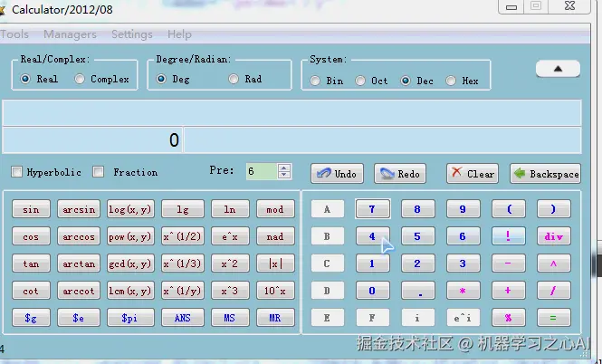The width and height of the screenshot is (602, 364).
Task: Click the left parenthesis key
Action: [x=509, y=209]
